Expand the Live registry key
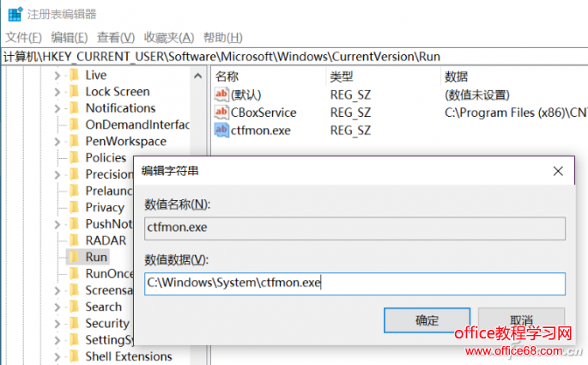The height and width of the screenshot is (365, 588). tap(57, 76)
